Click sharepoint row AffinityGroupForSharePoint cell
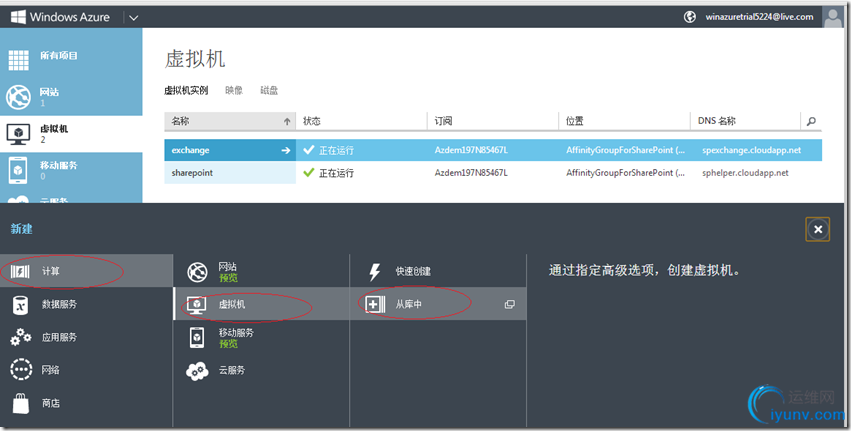This screenshot has width=851, height=431. 625,173
